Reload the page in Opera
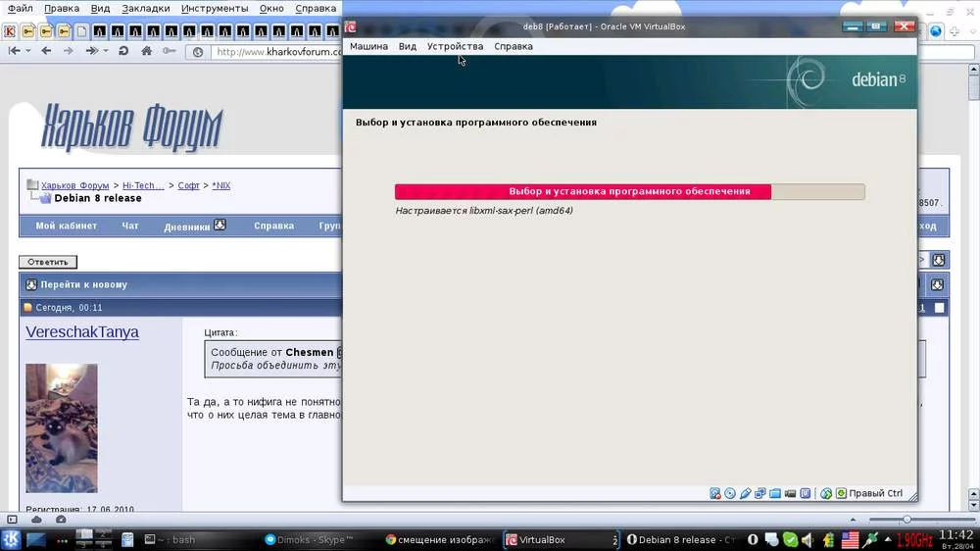Screen dimensions: 980x551 coord(123,51)
